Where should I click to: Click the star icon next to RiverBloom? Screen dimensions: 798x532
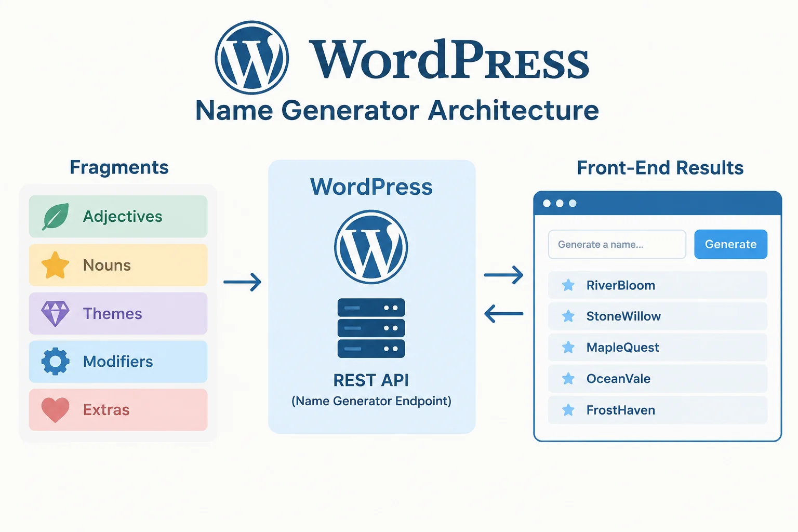click(x=568, y=285)
